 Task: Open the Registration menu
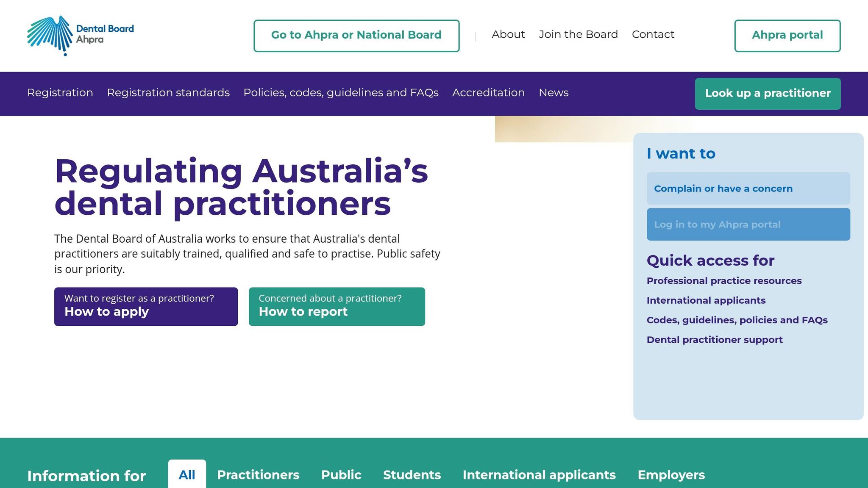tap(60, 93)
